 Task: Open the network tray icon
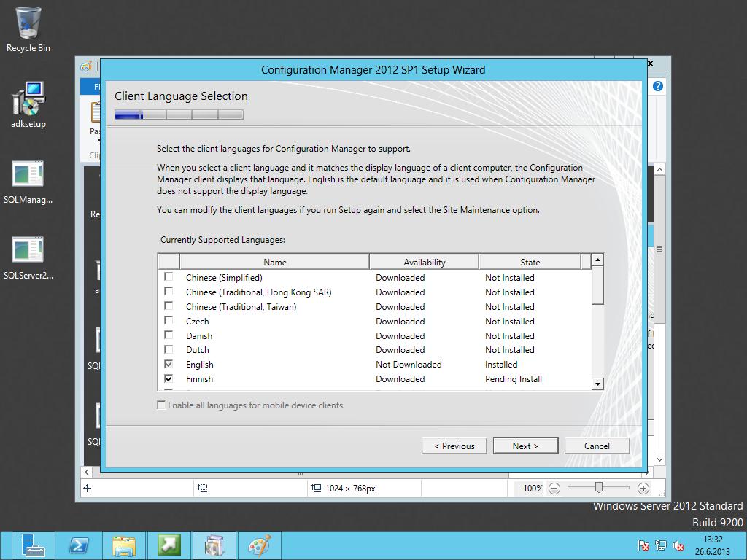661,545
